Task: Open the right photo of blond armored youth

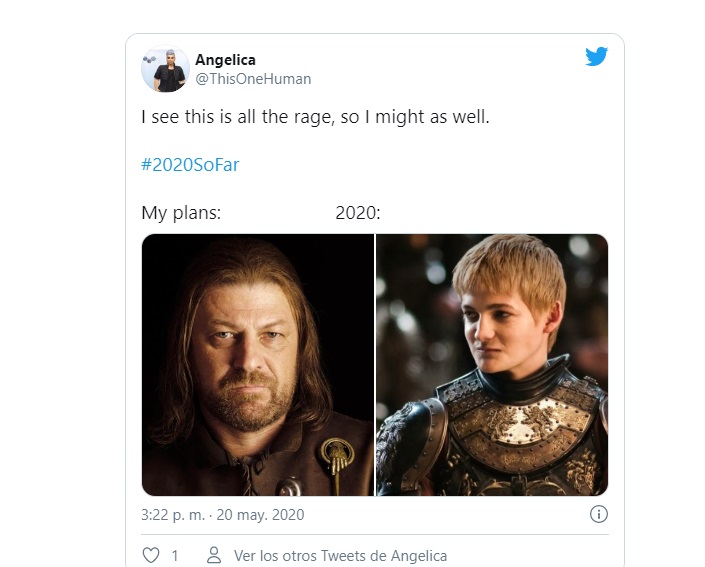Action: coord(492,365)
